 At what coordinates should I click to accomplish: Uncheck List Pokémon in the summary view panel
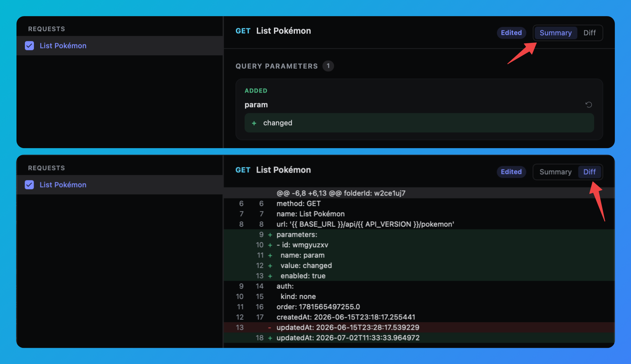[29, 45]
